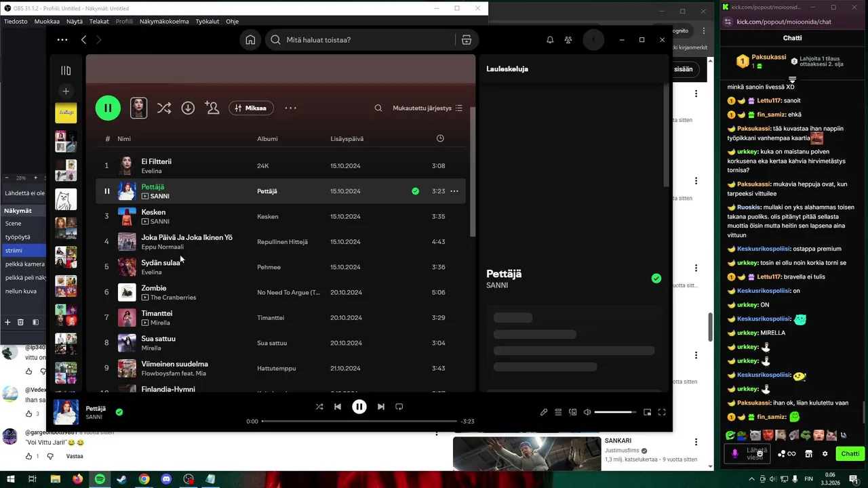
Task: Remove the scene with the OBS trash icon
Action: pos(20,322)
